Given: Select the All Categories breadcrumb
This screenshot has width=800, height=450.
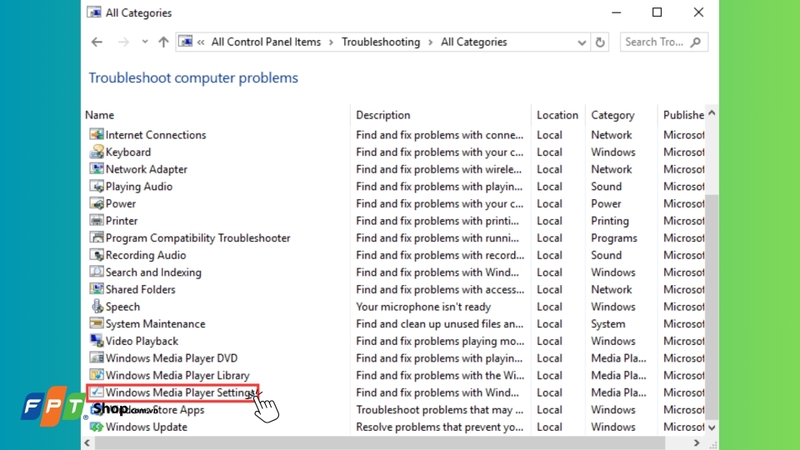Looking at the screenshot, I should coord(473,42).
